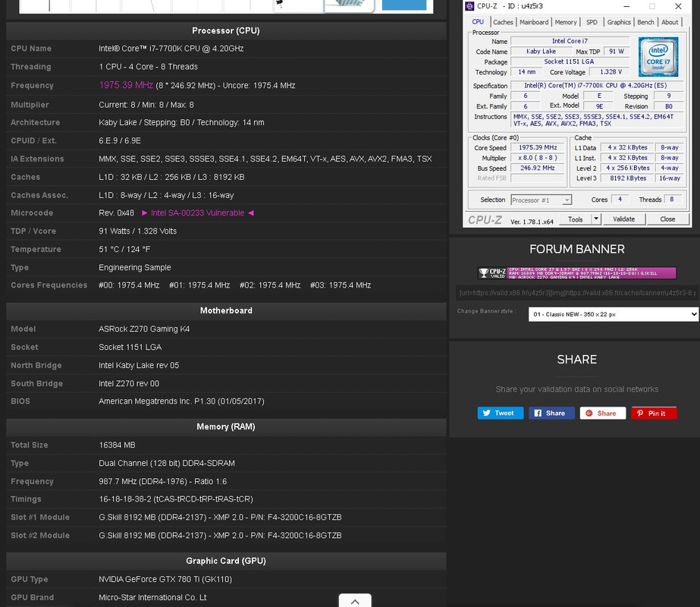Click the Level 3 8192 KBytes cache value
The image size is (700, 607).
click(x=628, y=178)
